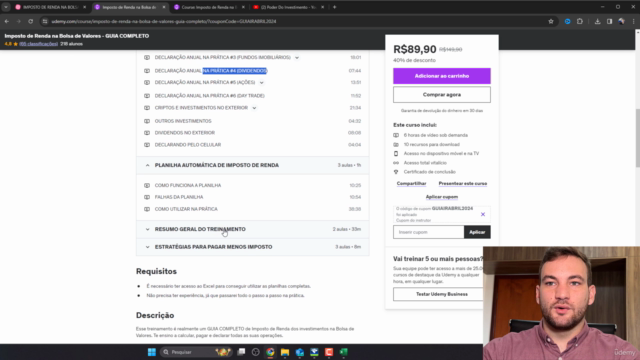This screenshot has width=640, height=360.
Task: Click the Windows Start button
Action: (x=151, y=352)
